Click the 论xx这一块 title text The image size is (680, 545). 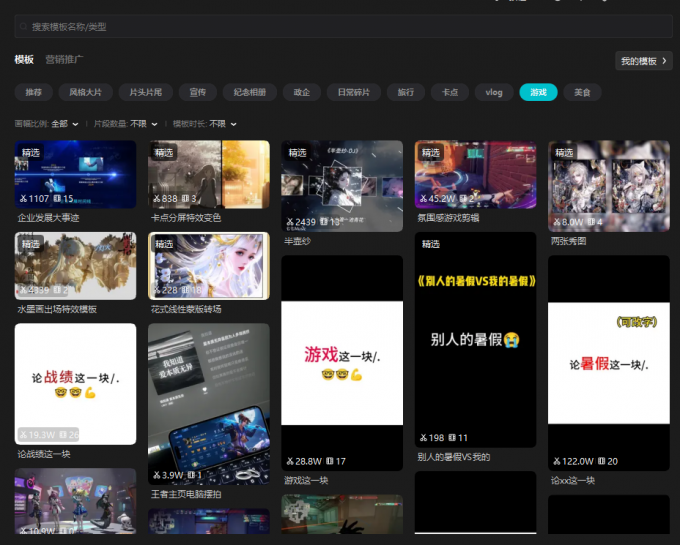click(572, 480)
